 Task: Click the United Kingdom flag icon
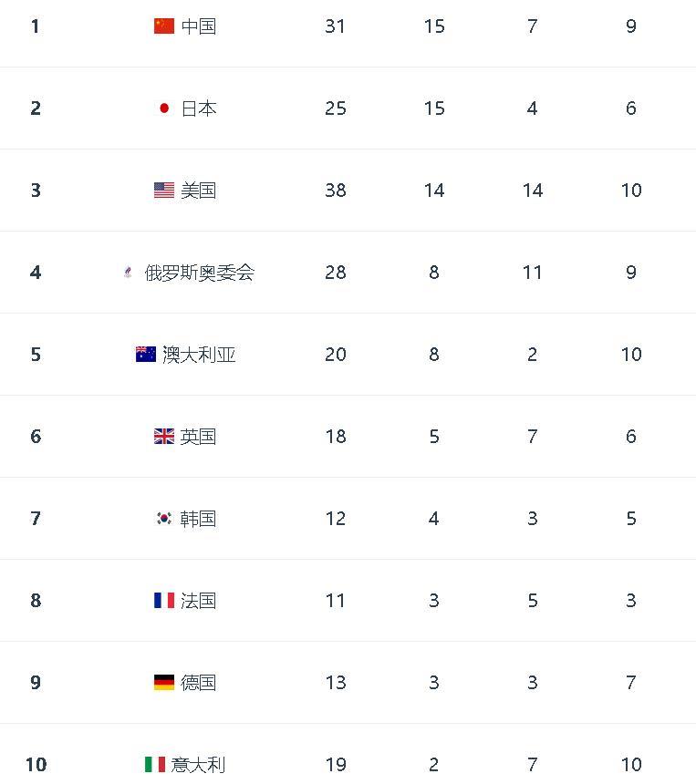pos(164,436)
